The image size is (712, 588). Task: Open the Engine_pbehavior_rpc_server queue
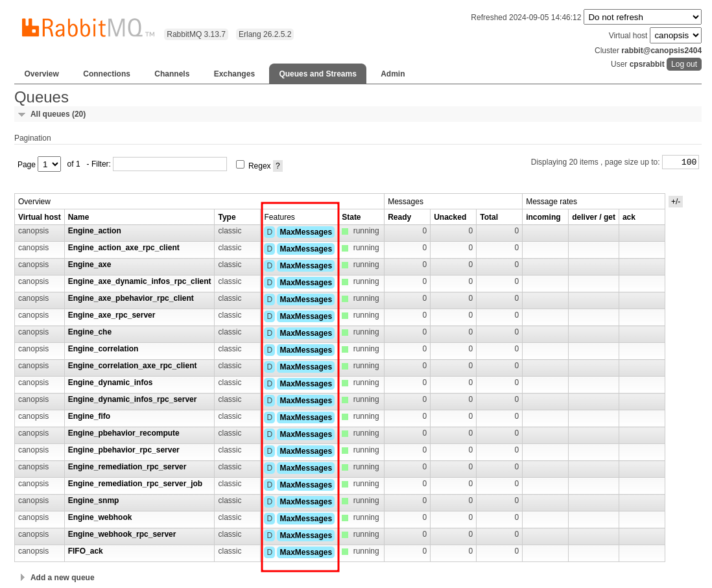tap(123, 449)
